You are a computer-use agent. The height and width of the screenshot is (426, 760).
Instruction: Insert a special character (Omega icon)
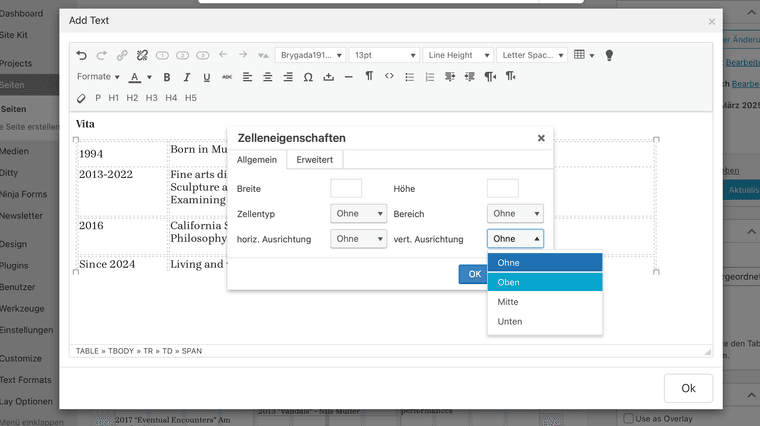[x=308, y=77]
